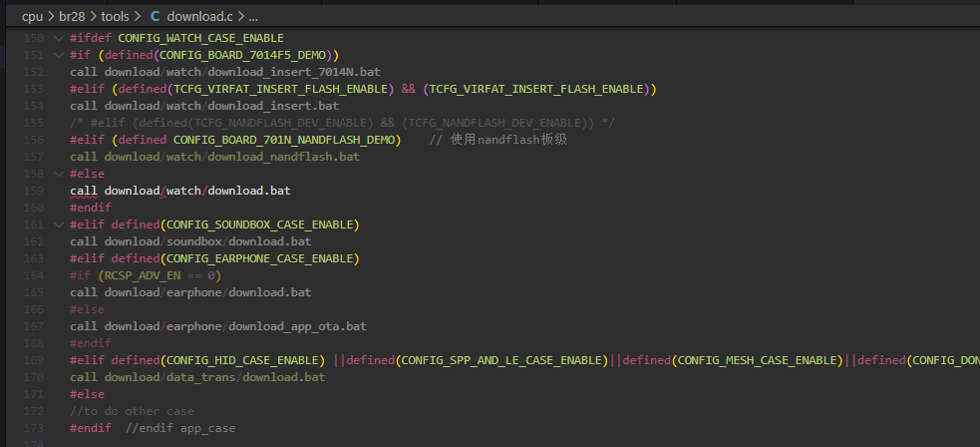Screen dimensions: 980x447
Task: Click CONFIG_HID_CASE_ENABLE on line 169
Action: (242, 360)
